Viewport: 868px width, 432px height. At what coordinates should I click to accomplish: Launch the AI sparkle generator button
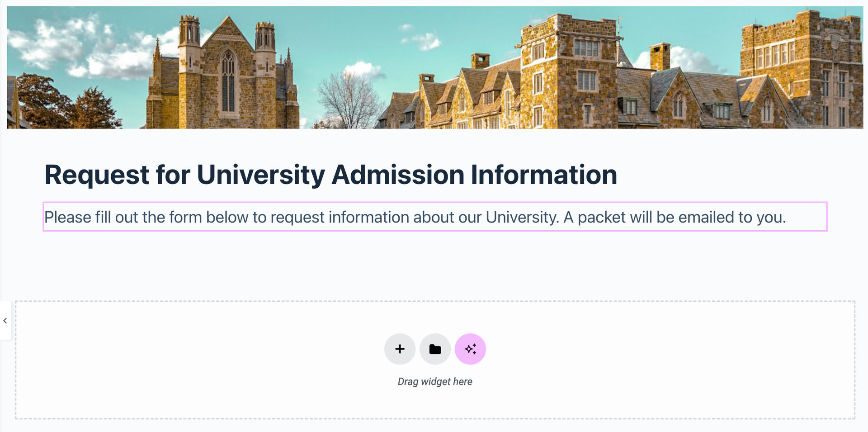pyautogui.click(x=470, y=349)
